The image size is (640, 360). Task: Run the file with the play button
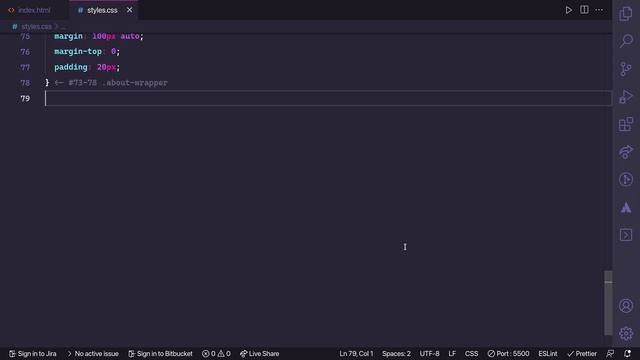coord(569,10)
